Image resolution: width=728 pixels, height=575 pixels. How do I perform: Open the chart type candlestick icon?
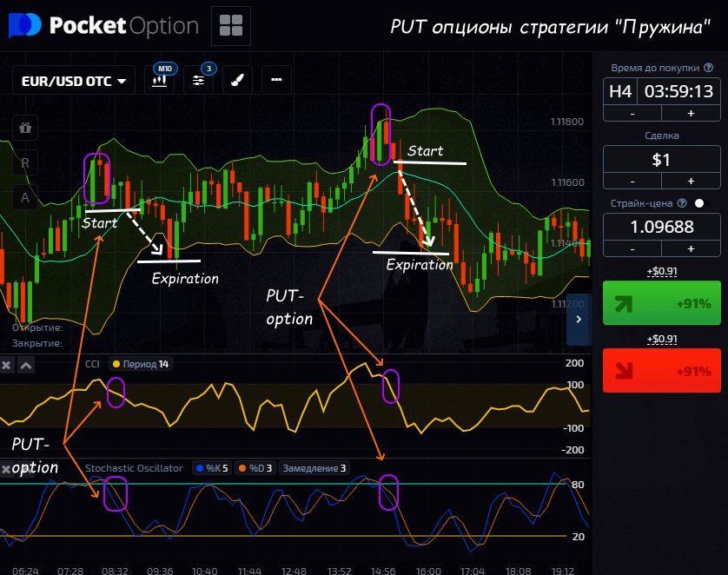[x=159, y=80]
